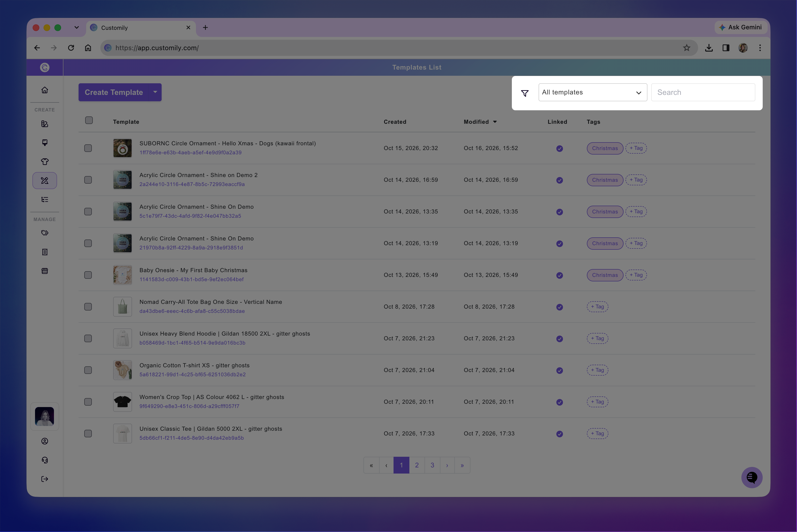797x532 pixels.
Task: Open the Create Template dropdown arrow
Action: coord(155,92)
